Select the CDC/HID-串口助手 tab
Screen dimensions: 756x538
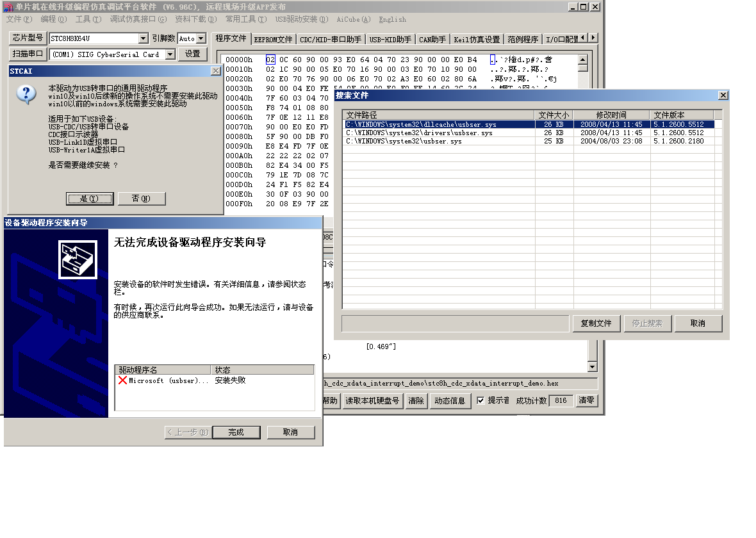330,40
